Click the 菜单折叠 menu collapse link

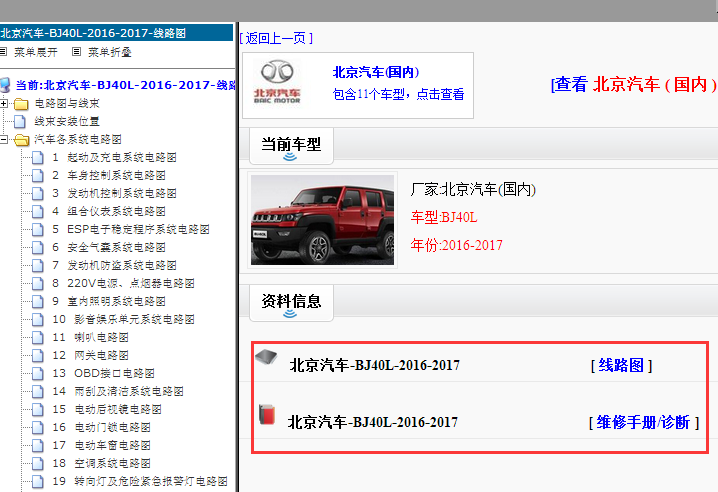[110, 52]
